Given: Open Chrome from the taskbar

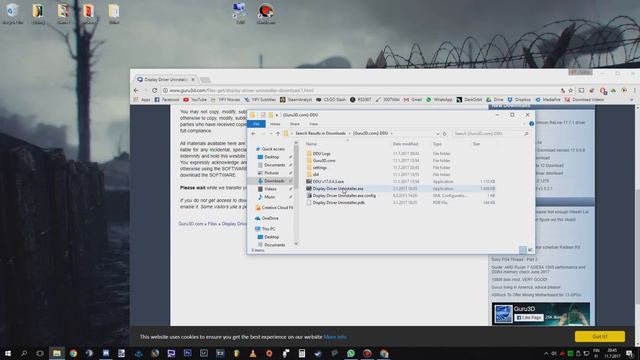Looking at the screenshot, I should point(73,353).
